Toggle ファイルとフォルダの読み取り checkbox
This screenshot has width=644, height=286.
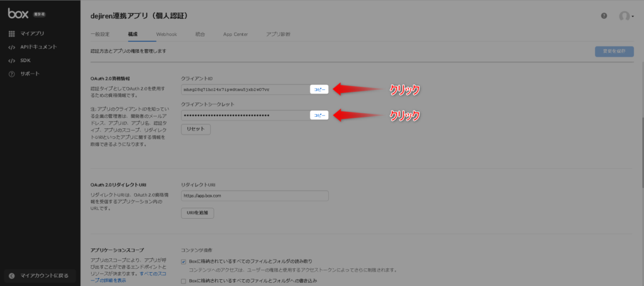click(184, 261)
